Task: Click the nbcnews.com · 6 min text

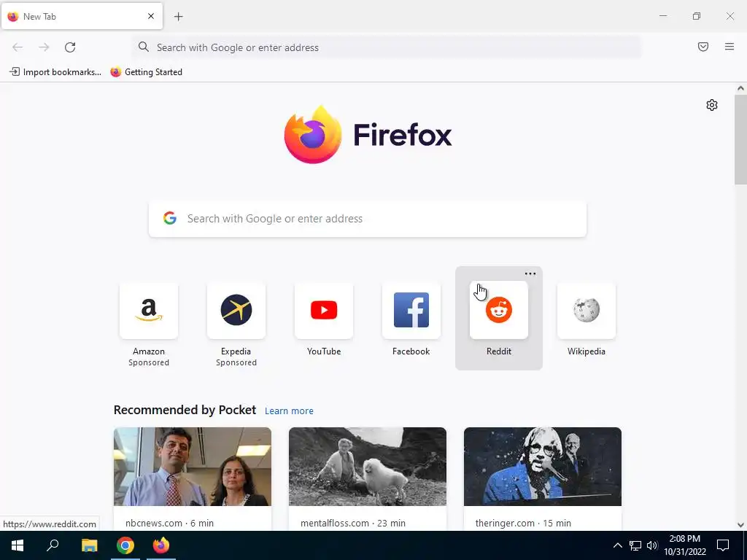Action: (169, 523)
